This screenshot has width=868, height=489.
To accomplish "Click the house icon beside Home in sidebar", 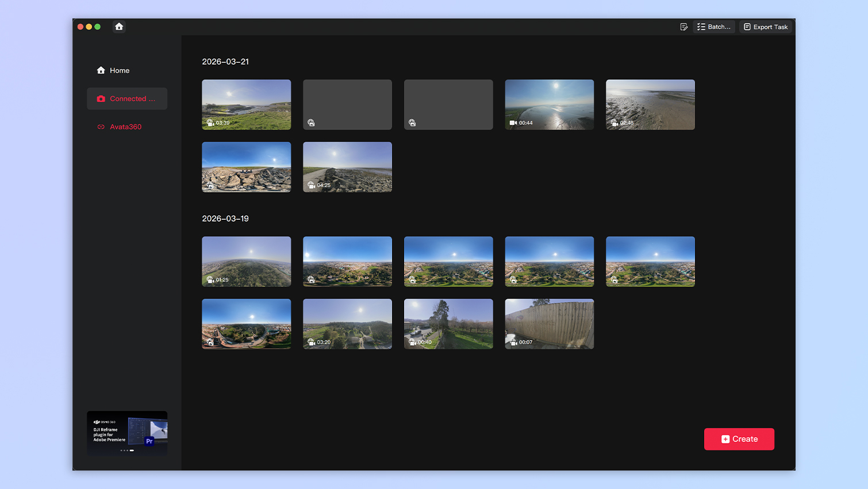I will [99, 70].
